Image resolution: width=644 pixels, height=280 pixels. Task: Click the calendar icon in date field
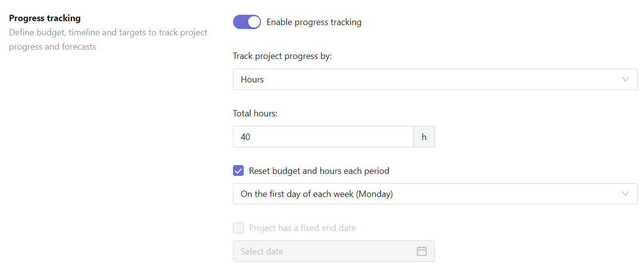click(422, 251)
